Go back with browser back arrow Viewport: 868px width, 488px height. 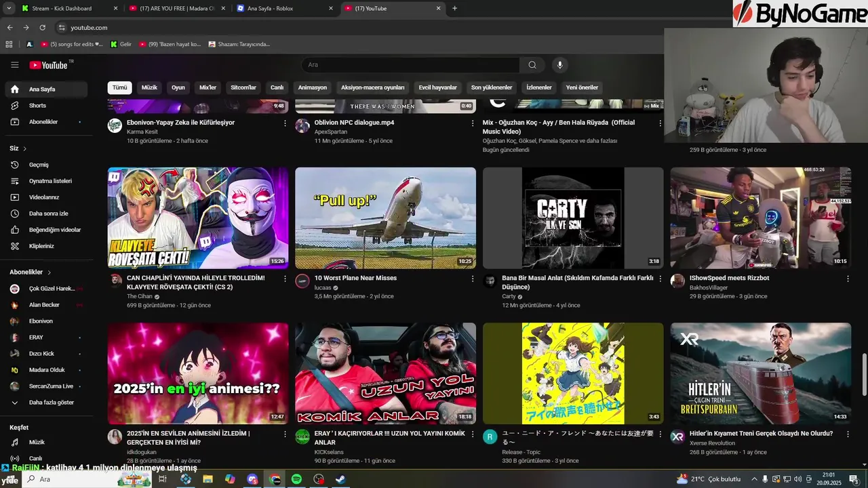point(9,28)
